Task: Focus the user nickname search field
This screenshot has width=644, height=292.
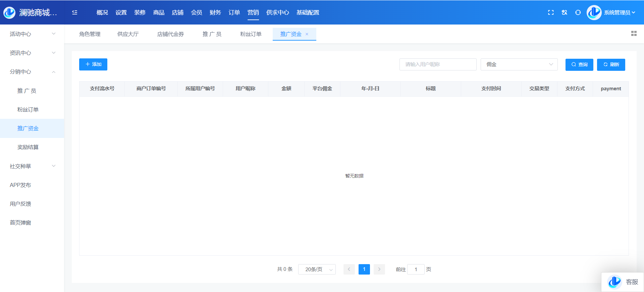Action: coord(438,64)
